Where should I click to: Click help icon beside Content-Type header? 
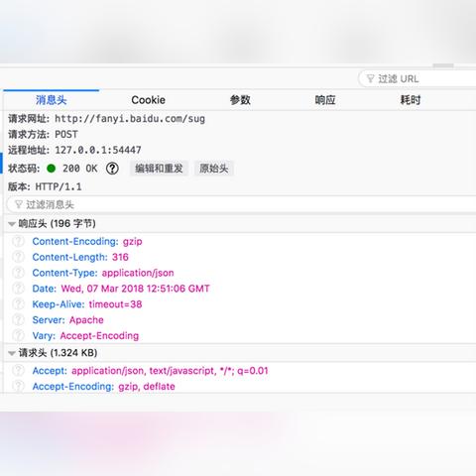coord(18,273)
